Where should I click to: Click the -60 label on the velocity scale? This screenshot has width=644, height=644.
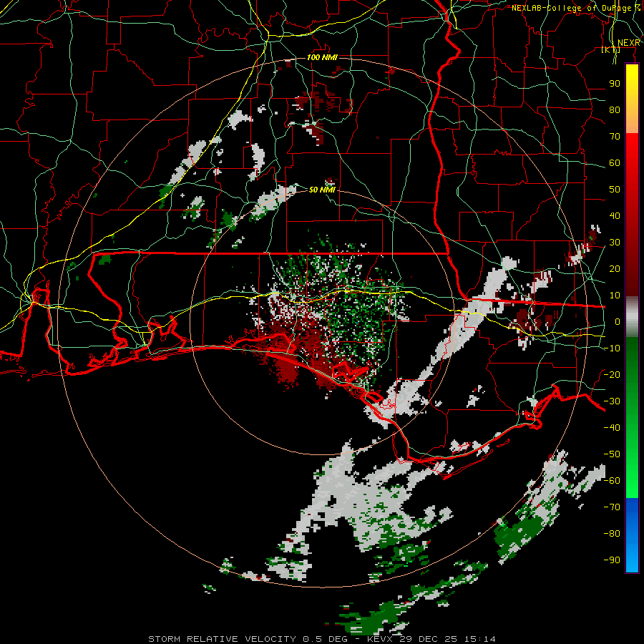tap(612, 481)
